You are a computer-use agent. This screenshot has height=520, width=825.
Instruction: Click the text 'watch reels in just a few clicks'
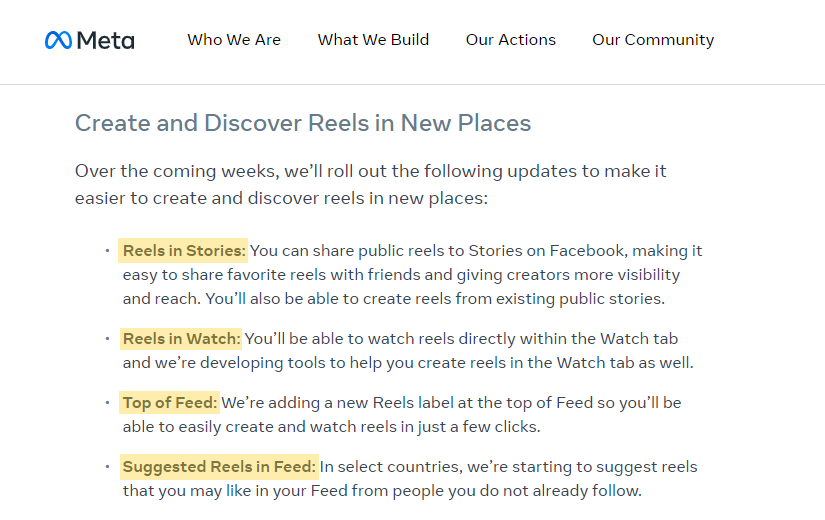click(x=425, y=427)
